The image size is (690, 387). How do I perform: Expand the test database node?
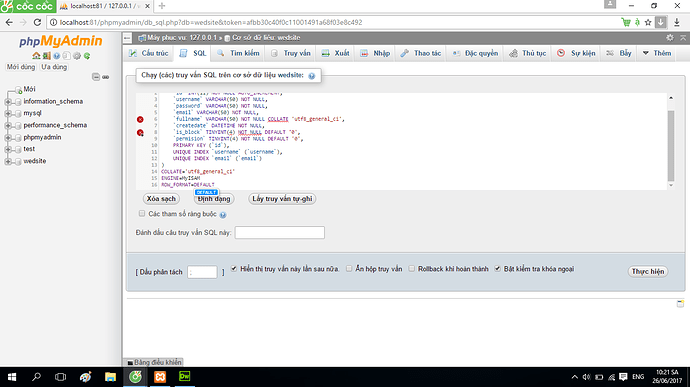pyautogui.click(x=8, y=149)
